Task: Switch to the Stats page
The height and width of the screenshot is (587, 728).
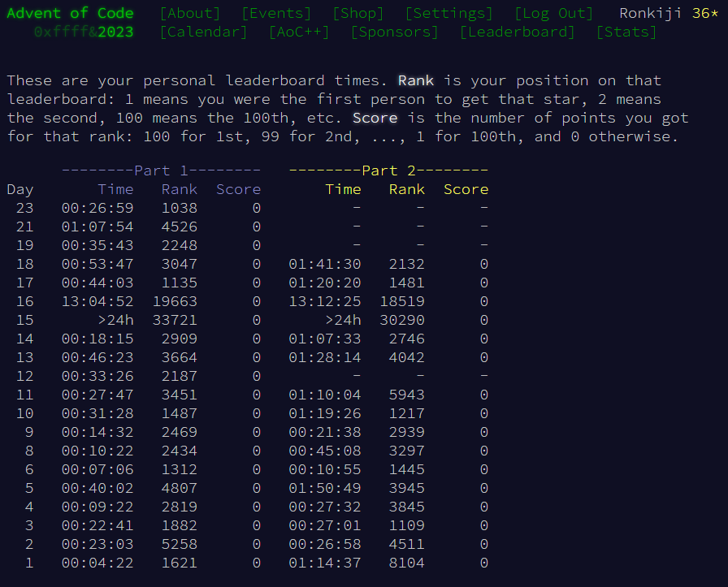Action: click(x=626, y=32)
